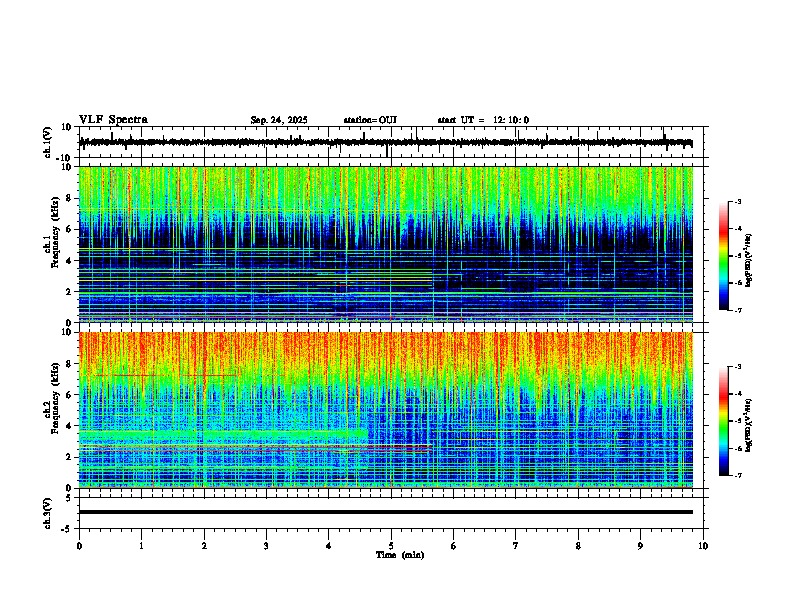Click the ch.1 log(PSD) color bar label
Viewport: 792px width, 612px height.
coord(749,261)
